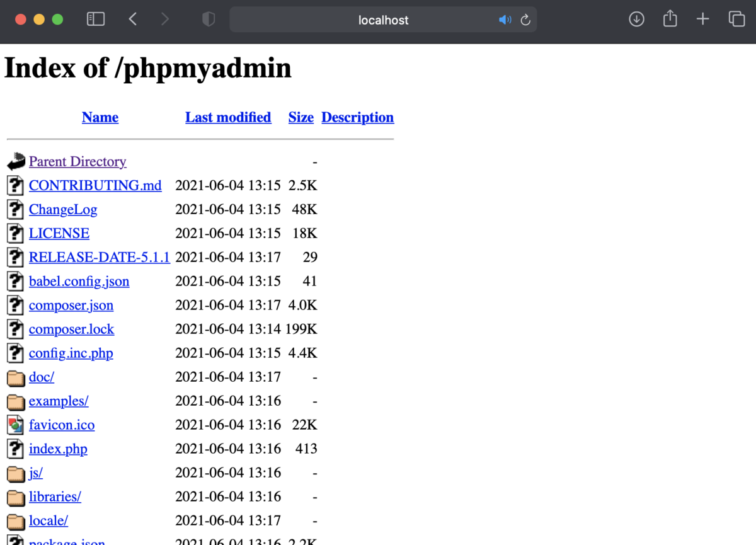This screenshot has height=545, width=756.
Task: Click the file icon beside ChangeLog
Action: pos(15,209)
